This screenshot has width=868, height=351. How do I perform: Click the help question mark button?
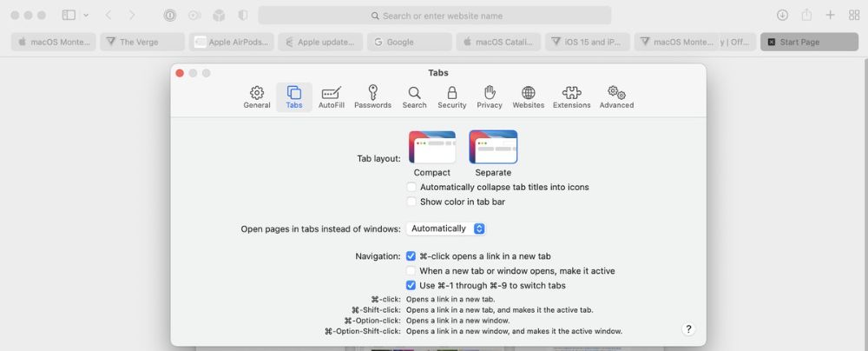tap(688, 329)
